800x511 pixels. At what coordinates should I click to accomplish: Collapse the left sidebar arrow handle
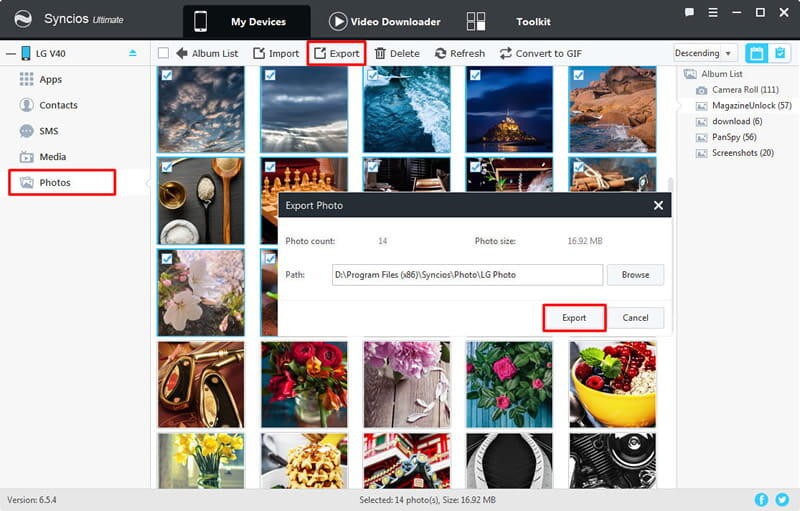click(148, 183)
